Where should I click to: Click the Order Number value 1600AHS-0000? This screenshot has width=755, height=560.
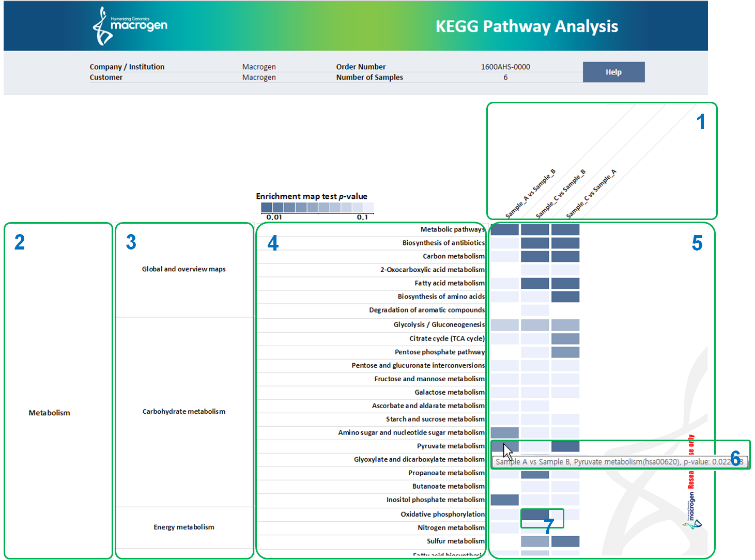click(x=505, y=67)
